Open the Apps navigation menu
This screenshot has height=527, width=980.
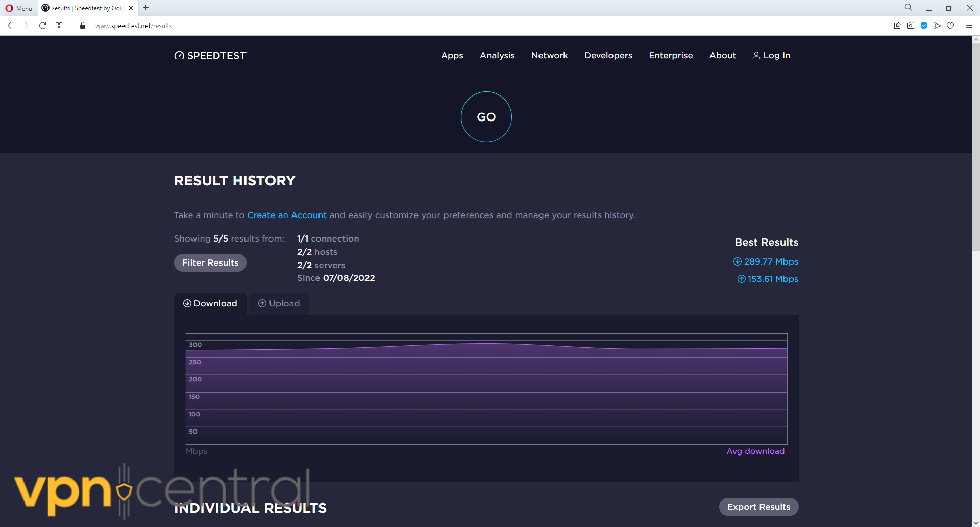click(x=452, y=55)
